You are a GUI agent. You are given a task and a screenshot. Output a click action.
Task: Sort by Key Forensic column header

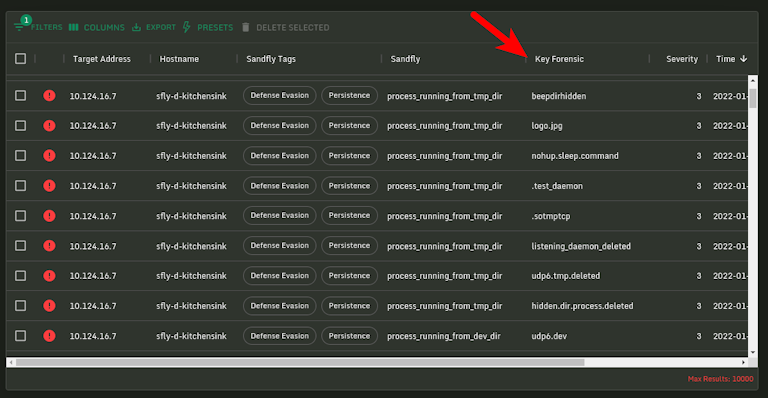(559, 59)
